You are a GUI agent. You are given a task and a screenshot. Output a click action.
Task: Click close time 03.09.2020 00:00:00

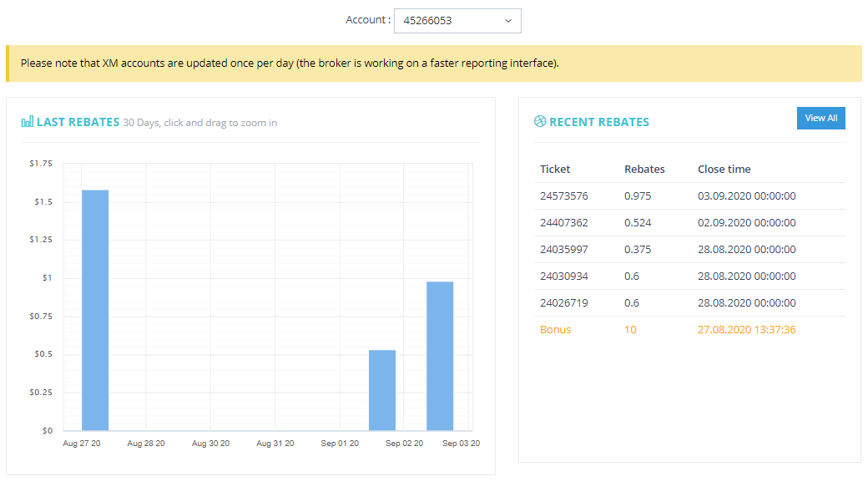[747, 196]
